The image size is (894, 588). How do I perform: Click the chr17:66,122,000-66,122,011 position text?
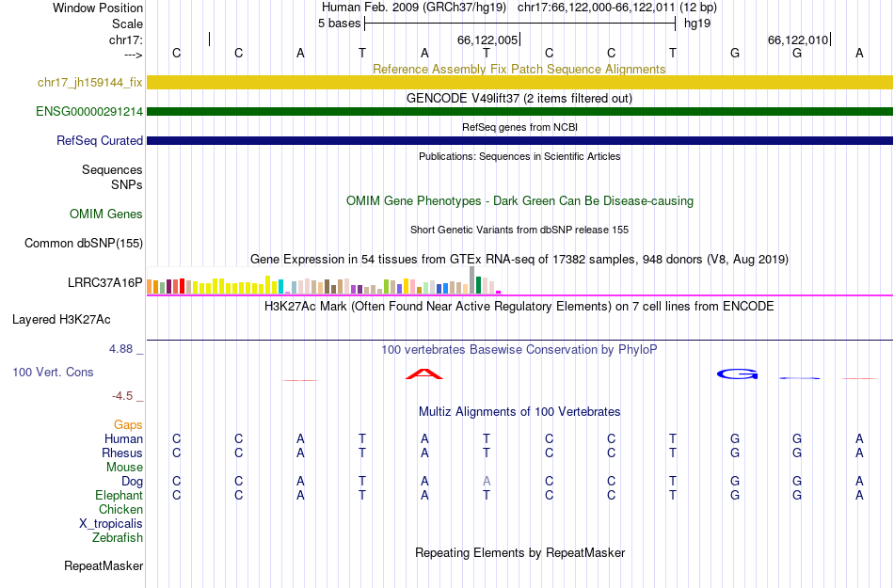tap(597, 8)
